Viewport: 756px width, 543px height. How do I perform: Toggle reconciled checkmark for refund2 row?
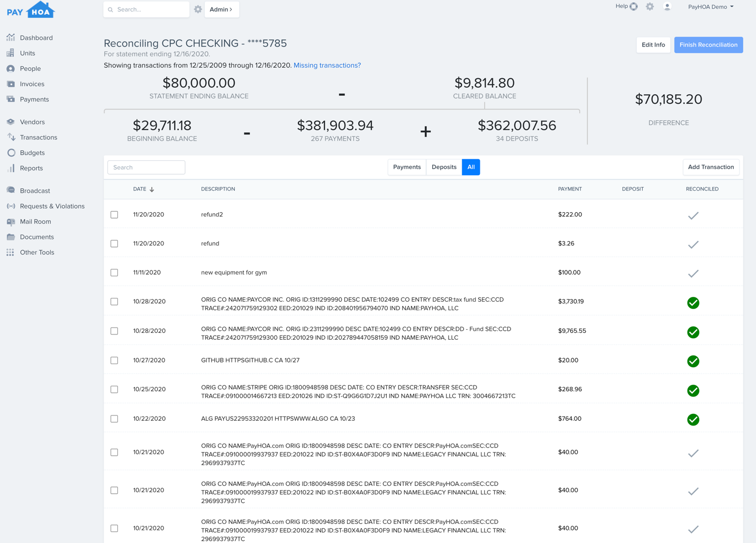[693, 215]
